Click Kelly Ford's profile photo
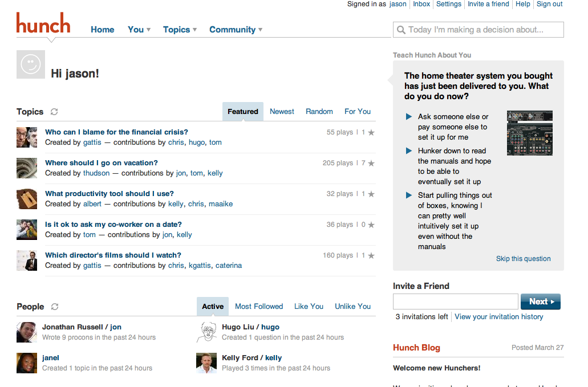The height and width of the screenshot is (387, 588). (206, 362)
